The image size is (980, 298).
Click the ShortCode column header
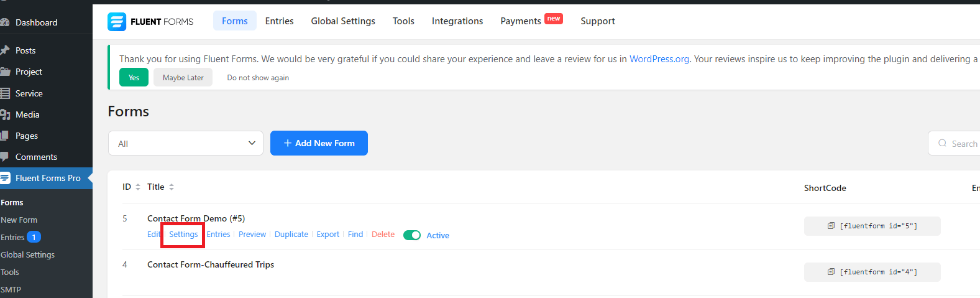825,188
